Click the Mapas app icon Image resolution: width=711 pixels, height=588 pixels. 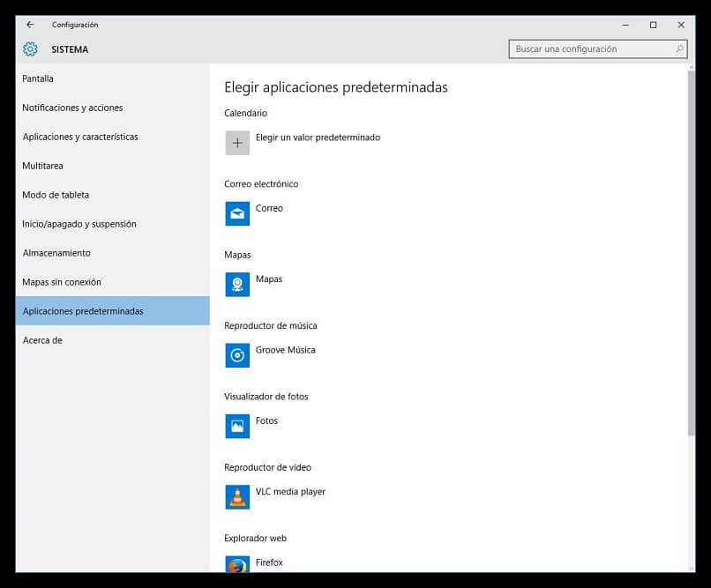(x=237, y=285)
